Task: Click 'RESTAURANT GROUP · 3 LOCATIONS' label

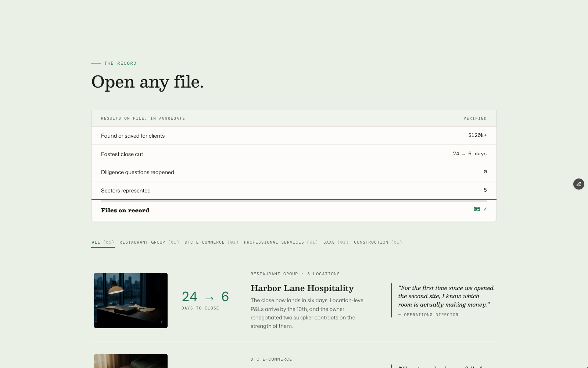Action: click(x=295, y=274)
